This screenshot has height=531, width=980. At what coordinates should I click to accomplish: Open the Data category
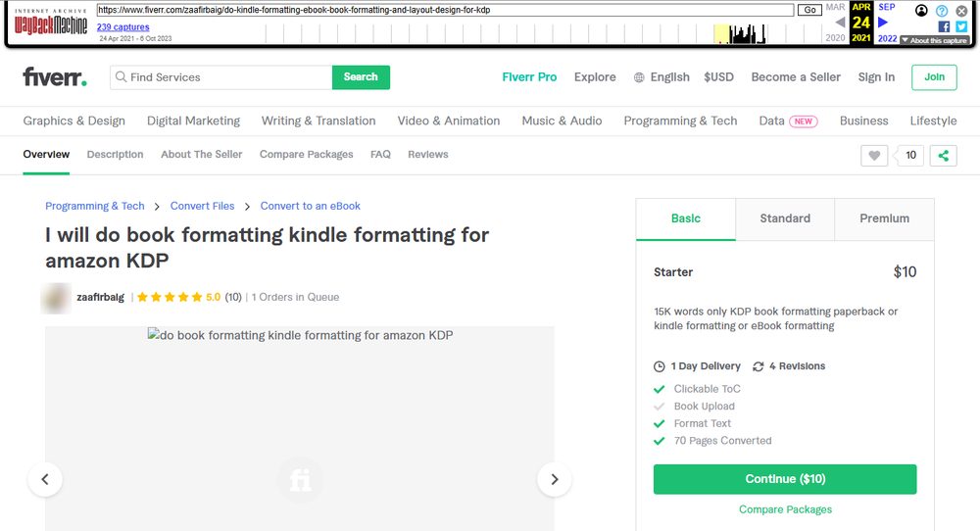pos(771,121)
